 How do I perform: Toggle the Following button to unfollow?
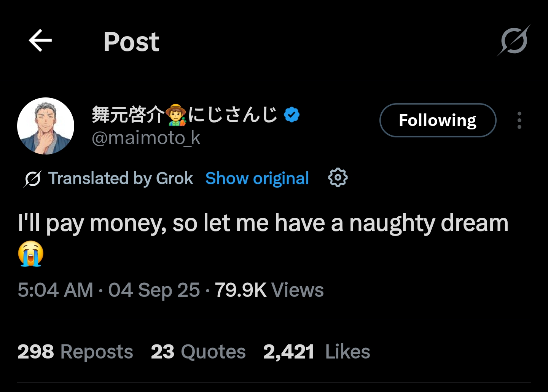tap(438, 120)
